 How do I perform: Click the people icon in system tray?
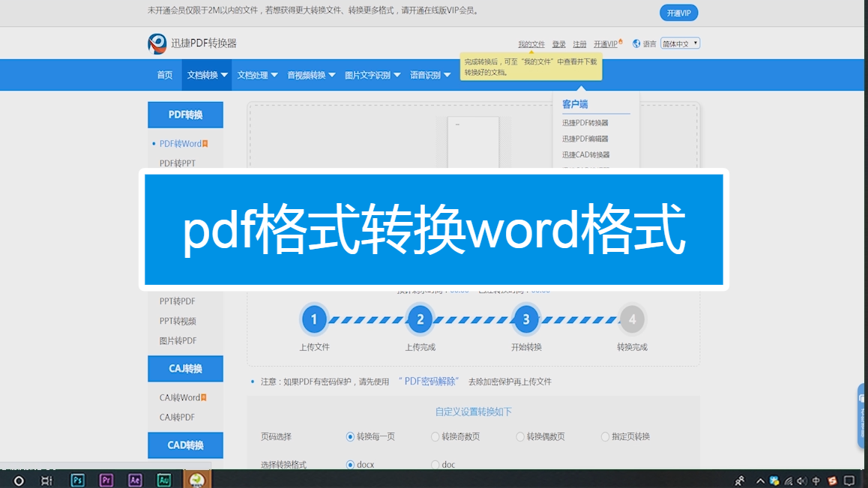(x=740, y=481)
